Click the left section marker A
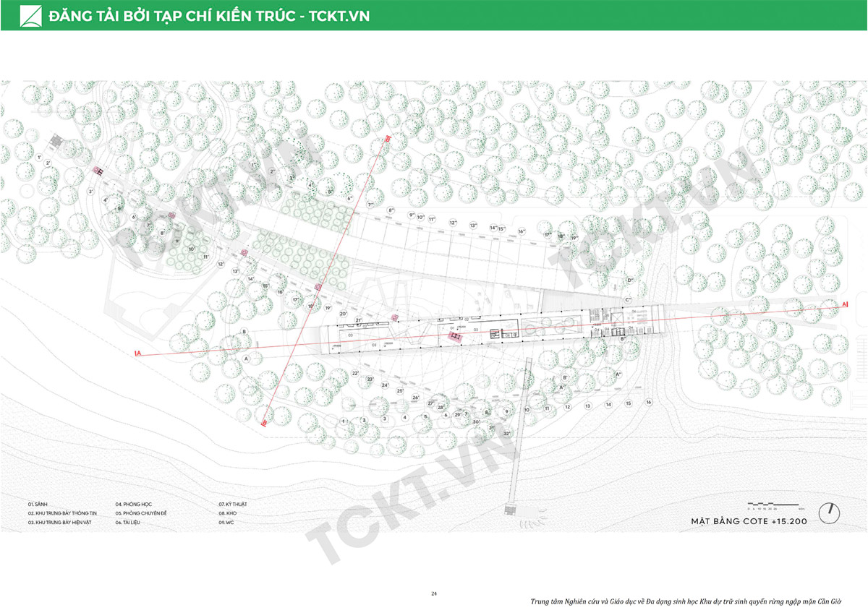The height and width of the screenshot is (613, 868). (137, 353)
